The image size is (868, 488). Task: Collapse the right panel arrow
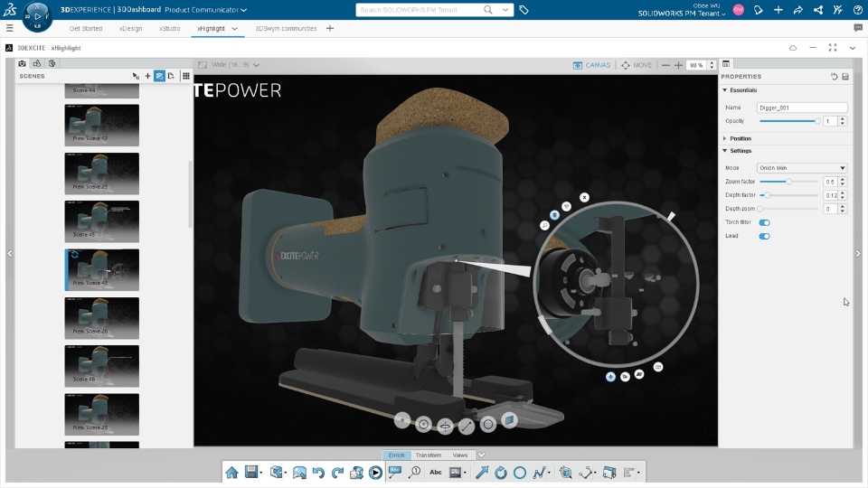pos(858,253)
